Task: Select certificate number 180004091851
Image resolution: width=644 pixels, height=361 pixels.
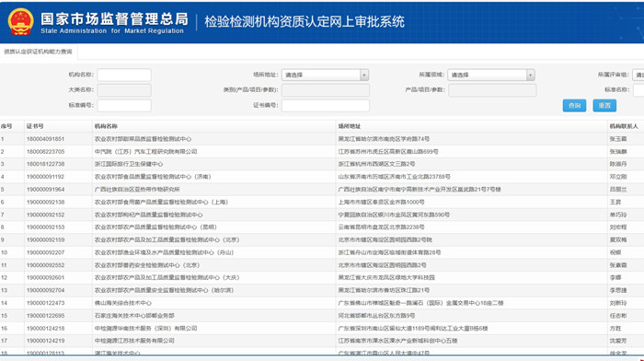Action: (x=45, y=139)
